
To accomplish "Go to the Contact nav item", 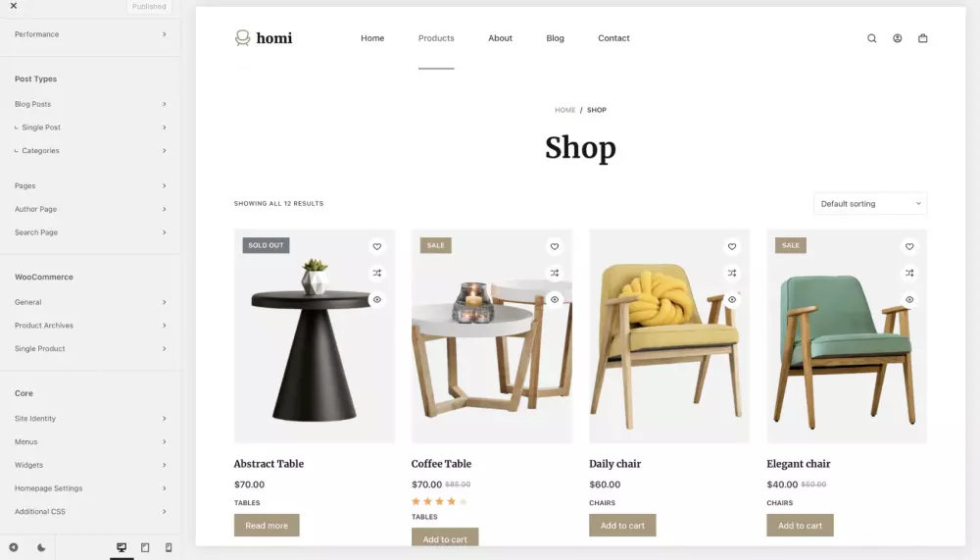I will pyautogui.click(x=613, y=38).
